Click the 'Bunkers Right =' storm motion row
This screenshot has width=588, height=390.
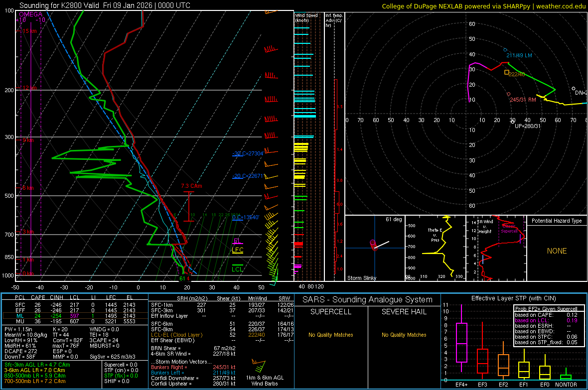(x=193, y=367)
